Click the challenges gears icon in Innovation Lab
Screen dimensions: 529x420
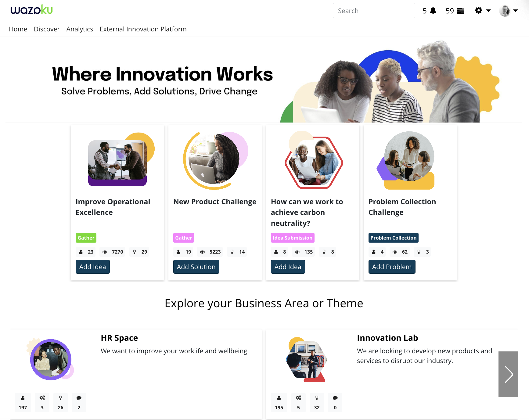[x=298, y=398]
